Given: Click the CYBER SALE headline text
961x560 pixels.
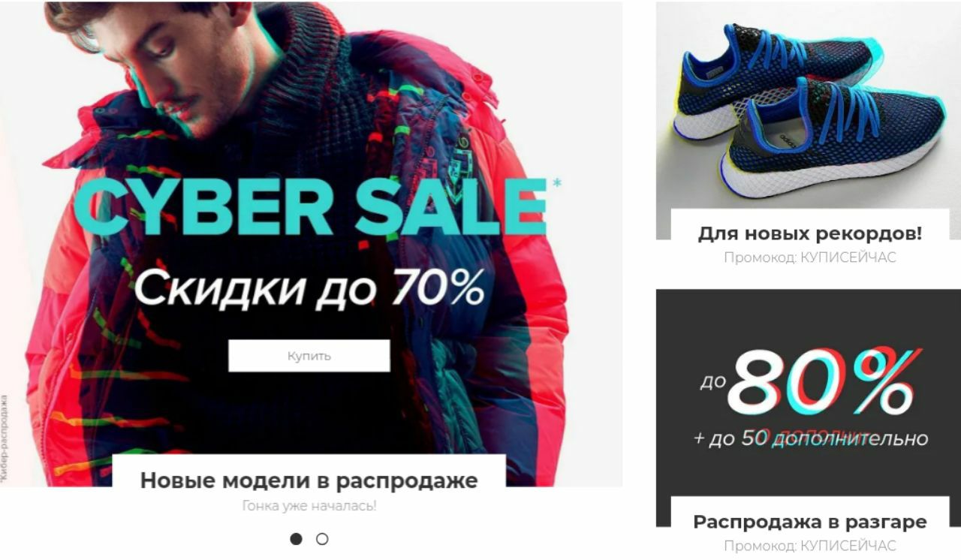Looking at the screenshot, I should click(310, 208).
